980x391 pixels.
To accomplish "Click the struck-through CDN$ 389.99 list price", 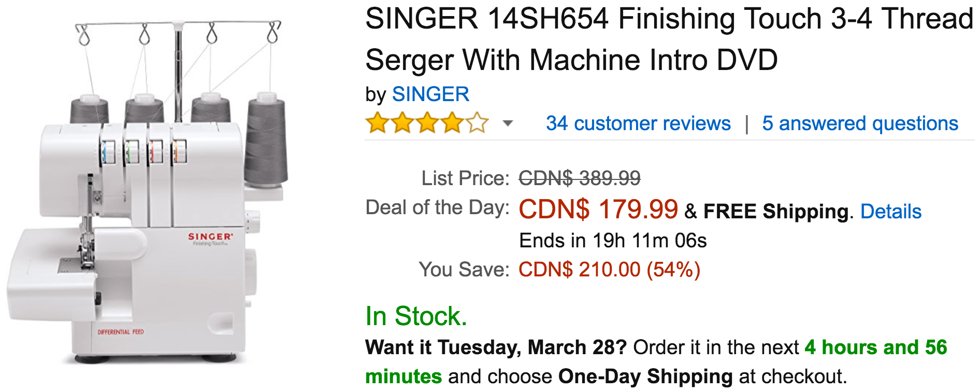I will [x=580, y=178].
